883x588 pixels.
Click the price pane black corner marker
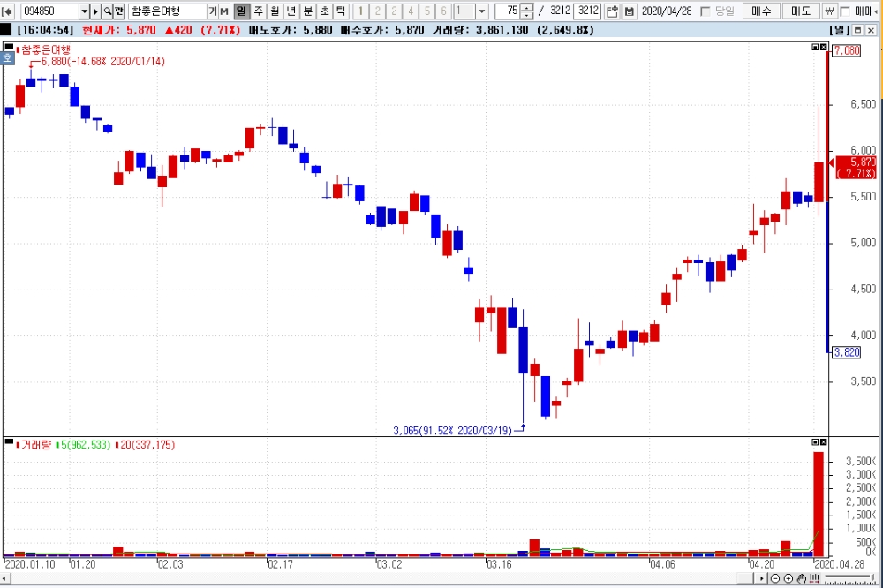click(x=9, y=46)
